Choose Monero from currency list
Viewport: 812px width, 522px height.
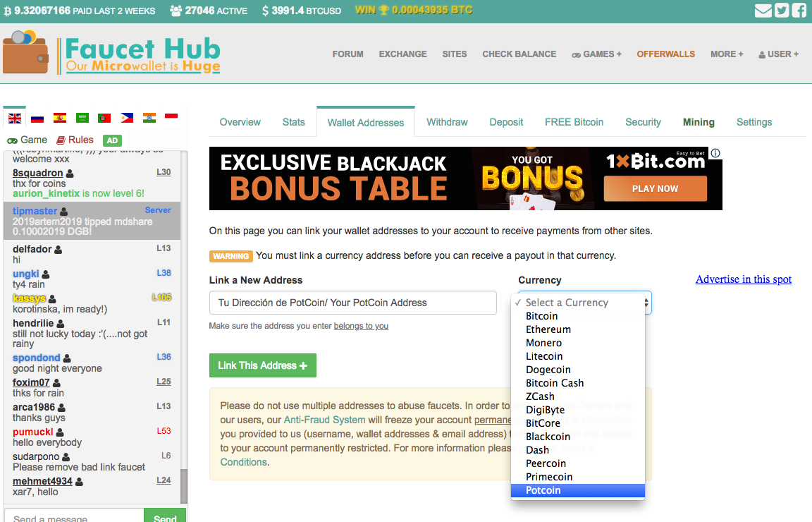point(578,343)
